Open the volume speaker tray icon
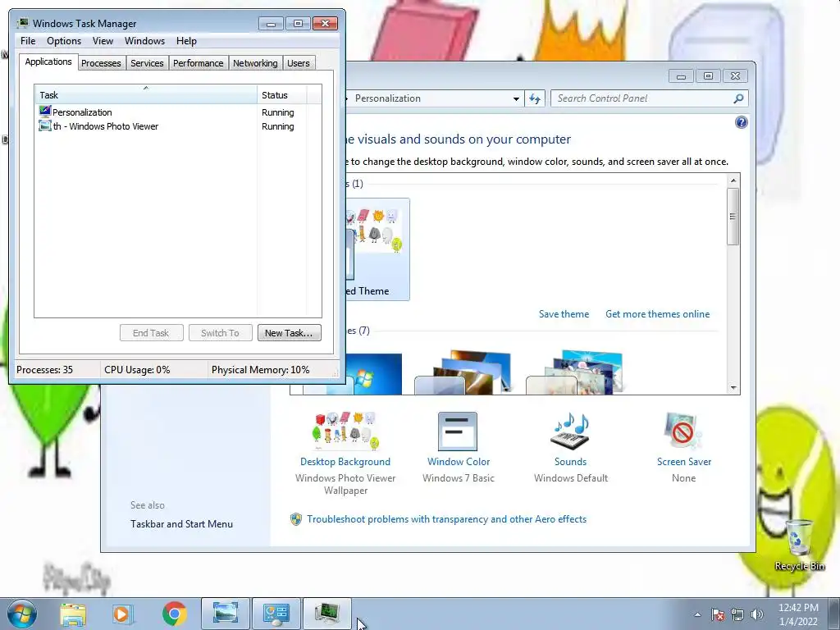The height and width of the screenshot is (630, 840). click(757, 614)
